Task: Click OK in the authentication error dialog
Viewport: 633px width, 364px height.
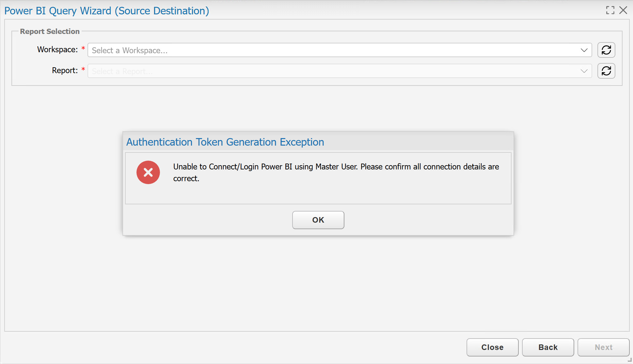Action: (x=318, y=220)
